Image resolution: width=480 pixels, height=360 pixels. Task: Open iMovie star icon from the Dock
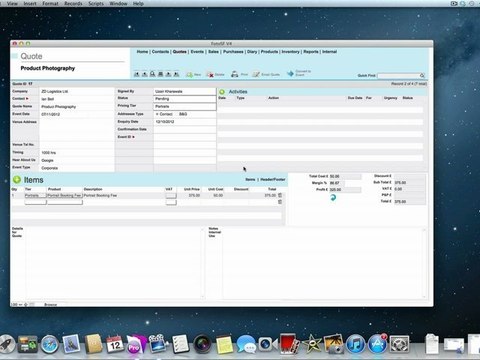(312, 344)
